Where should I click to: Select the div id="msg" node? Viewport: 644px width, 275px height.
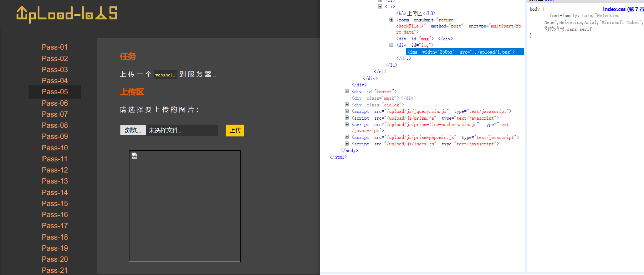pos(424,39)
